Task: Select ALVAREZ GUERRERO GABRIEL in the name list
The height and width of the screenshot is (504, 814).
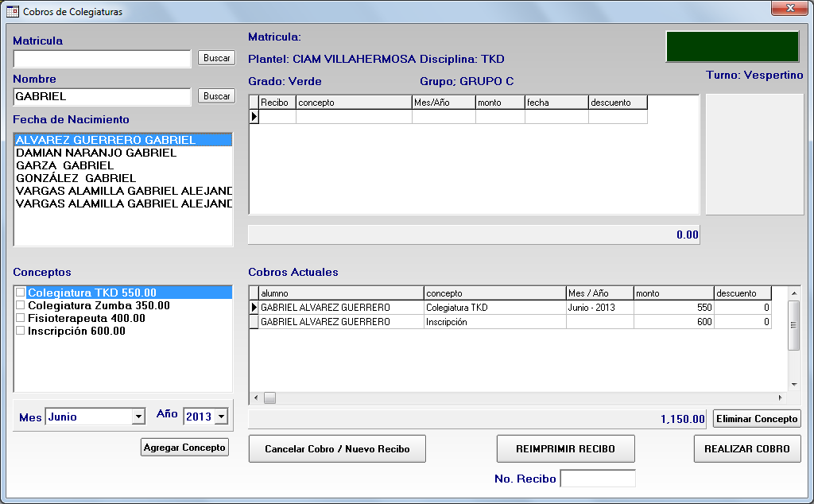Action: click(x=123, y=140)
